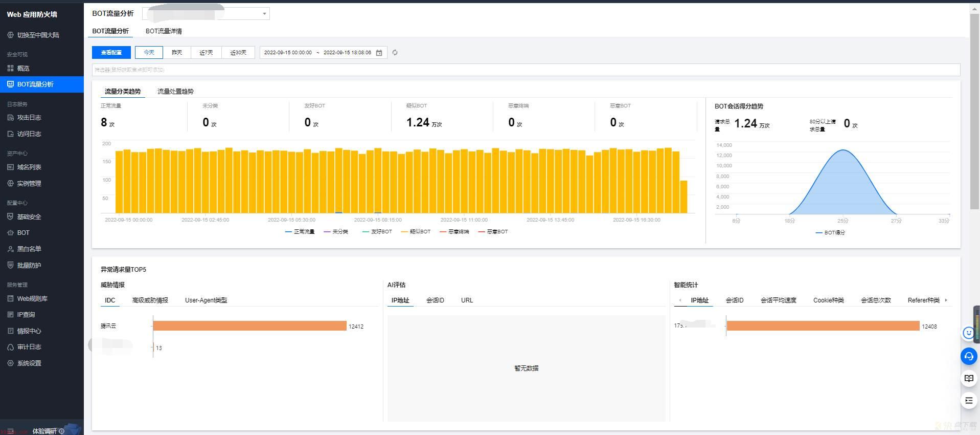The image size is (980, 435).
Task: Open the date range picker field
Action: [x=323, y=52]
